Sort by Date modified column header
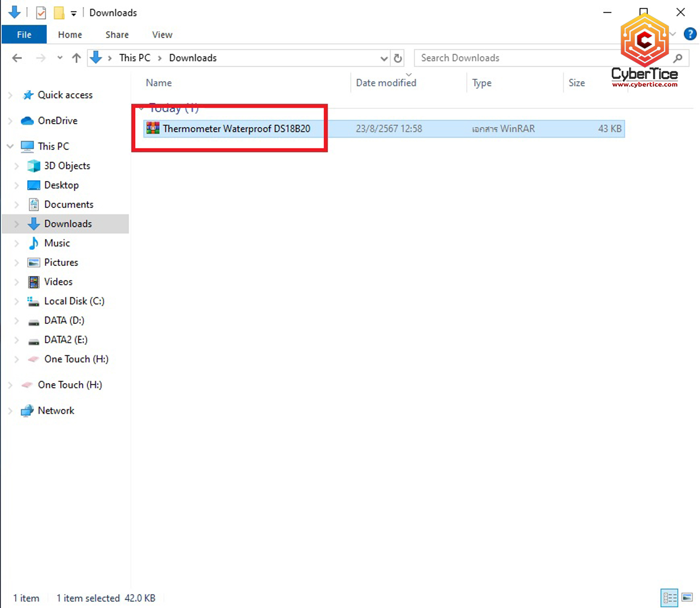The width and height of the screenshot is (700, 608). point(386,83)
